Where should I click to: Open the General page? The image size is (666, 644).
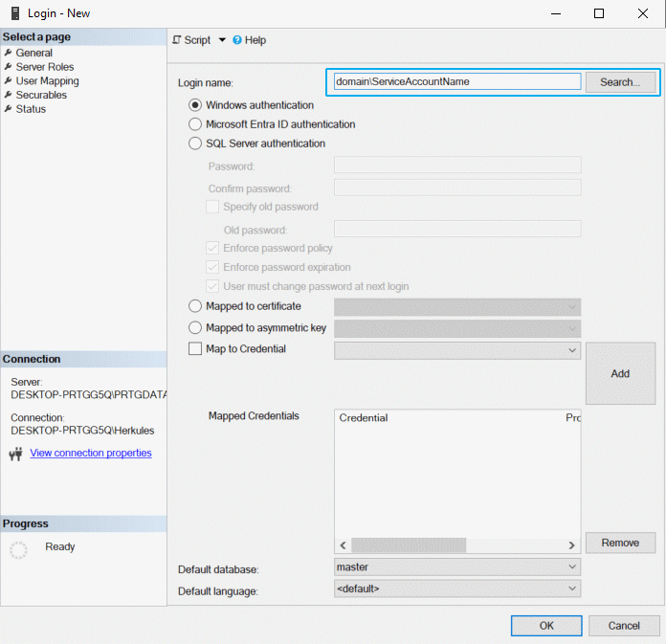pyautogui.click(x=34, y=53)
